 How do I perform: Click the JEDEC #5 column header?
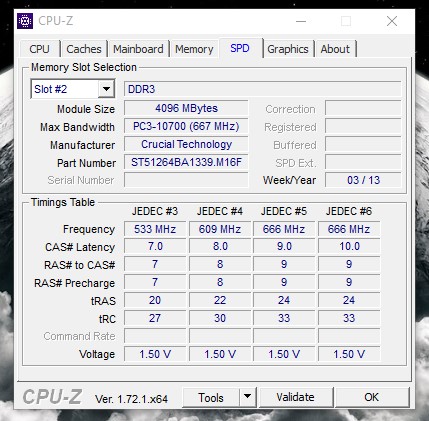pyautogui.click(x=284, y=211)
